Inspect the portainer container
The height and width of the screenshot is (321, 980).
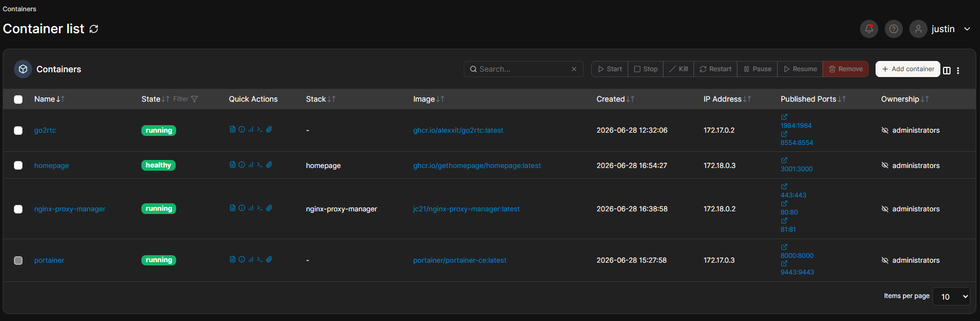pos(242,259)
